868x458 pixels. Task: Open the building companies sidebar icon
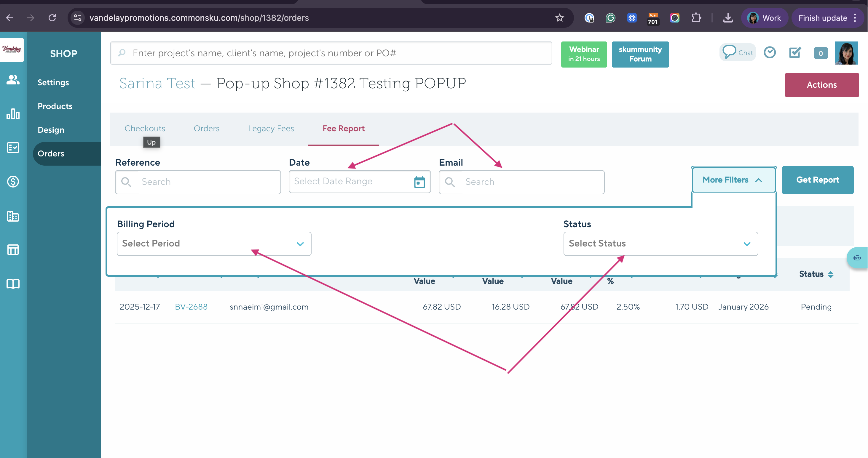click(13, 216)
